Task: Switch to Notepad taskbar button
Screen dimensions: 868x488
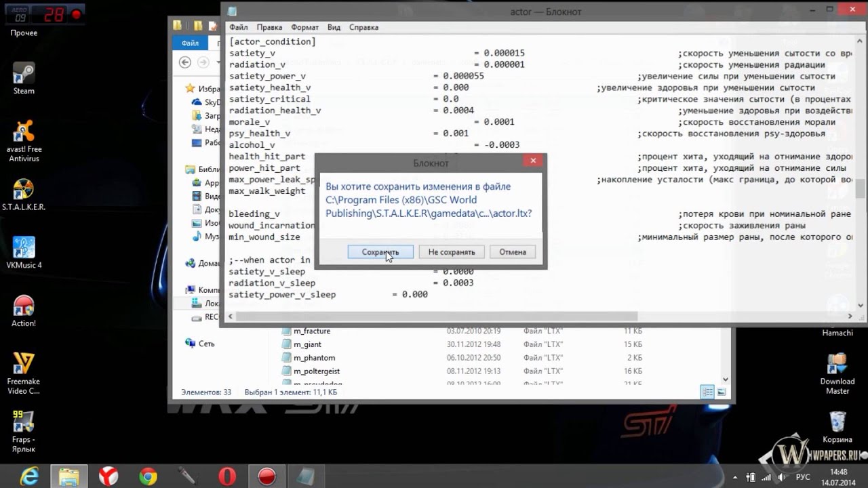Action: click(x=306, y=476)
